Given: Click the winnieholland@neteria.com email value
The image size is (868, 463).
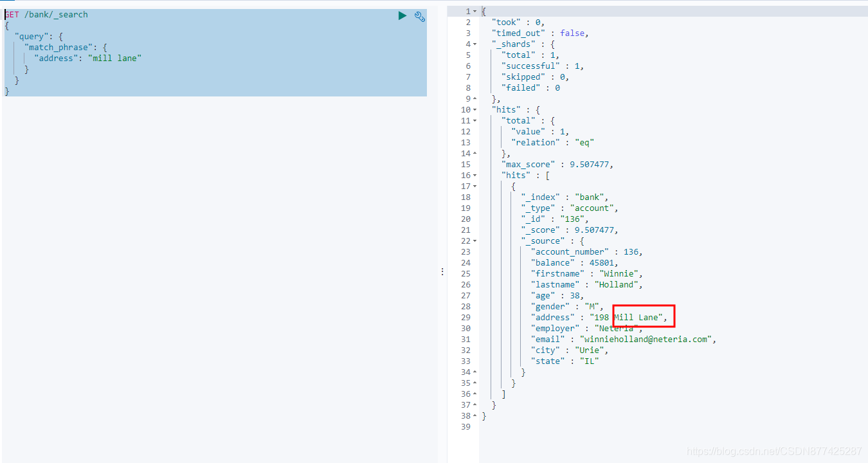Looking at the screenshot, I should click(646, 340).
